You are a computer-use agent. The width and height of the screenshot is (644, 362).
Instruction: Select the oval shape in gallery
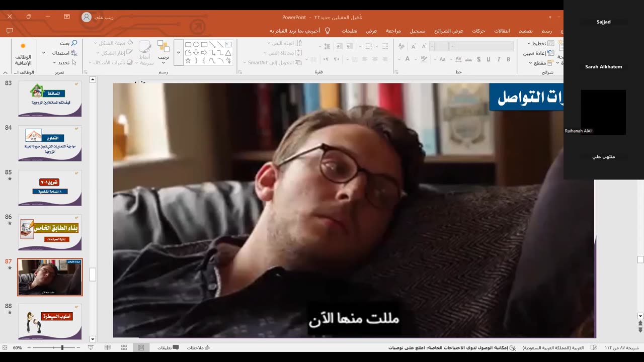196,44
